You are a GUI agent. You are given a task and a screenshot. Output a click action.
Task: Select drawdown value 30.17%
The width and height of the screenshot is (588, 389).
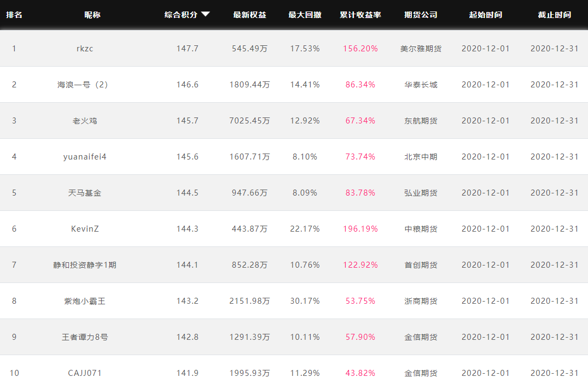point(305,301)
